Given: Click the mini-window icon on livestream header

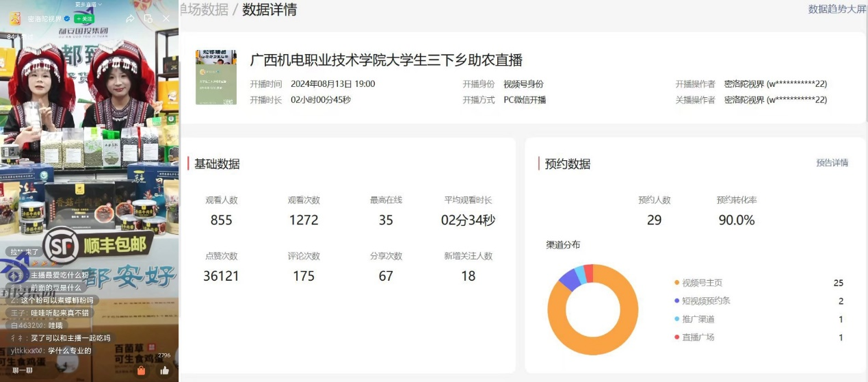Looking at the screenshot, I should [x=148, y=18].
